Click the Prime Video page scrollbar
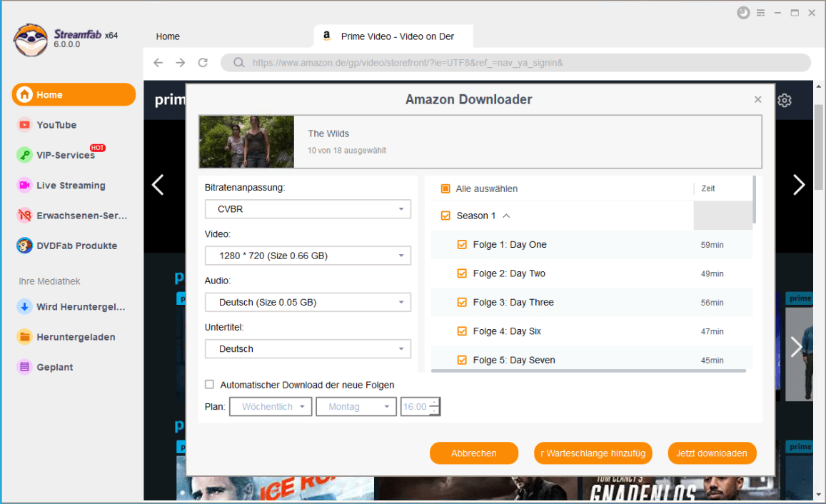The height and width of the screenshot is (504, 826). (818, 146)
